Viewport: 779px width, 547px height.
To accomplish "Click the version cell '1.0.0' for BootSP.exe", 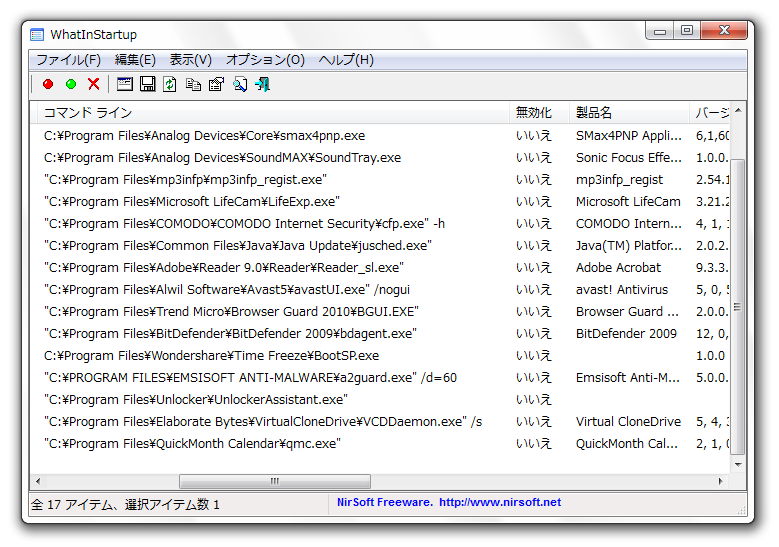I will pyautogui.click(x=710, y=355).
